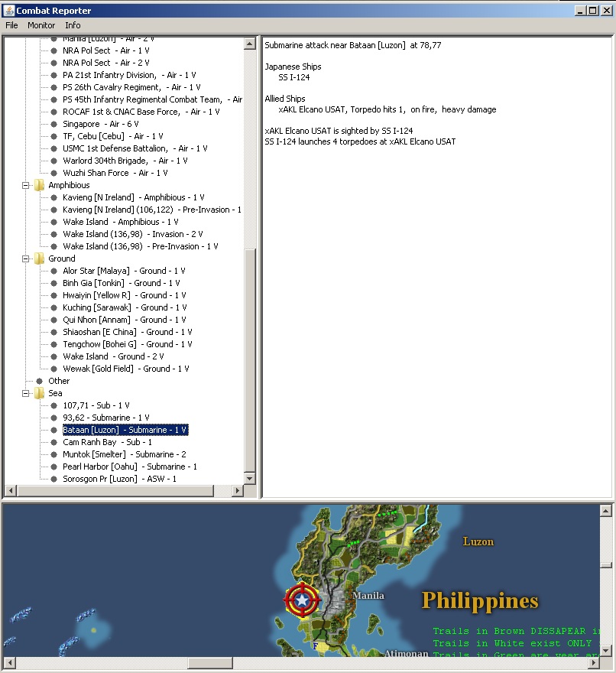Viewport: 616px width, 673px height.
Task: Select 'TF, Cebu [Cebu] - Air' entry
Action: (113, 136)
